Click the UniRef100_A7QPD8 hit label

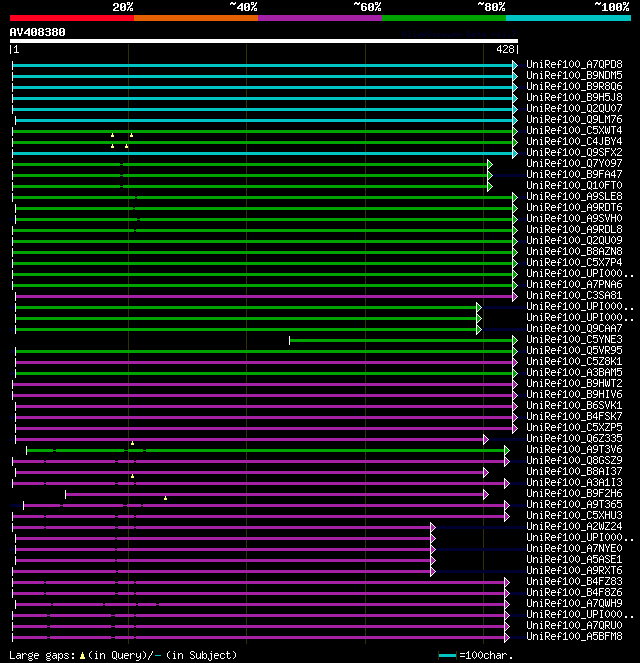click(574, 65)
